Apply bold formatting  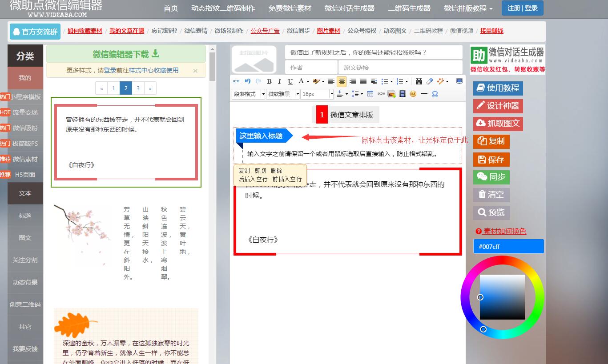(x=269, y=81)
